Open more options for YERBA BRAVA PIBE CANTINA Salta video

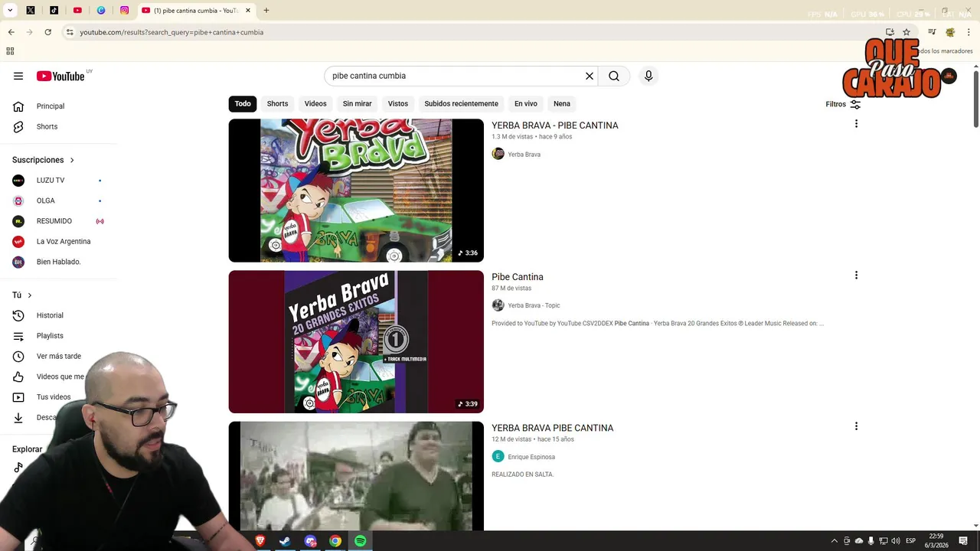click(856, 426)
